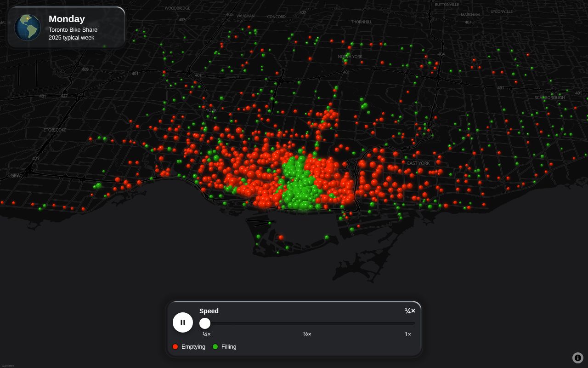Click the Monday day heading
The height and width of the screenshot is (368, 588).
pos(67,19)
